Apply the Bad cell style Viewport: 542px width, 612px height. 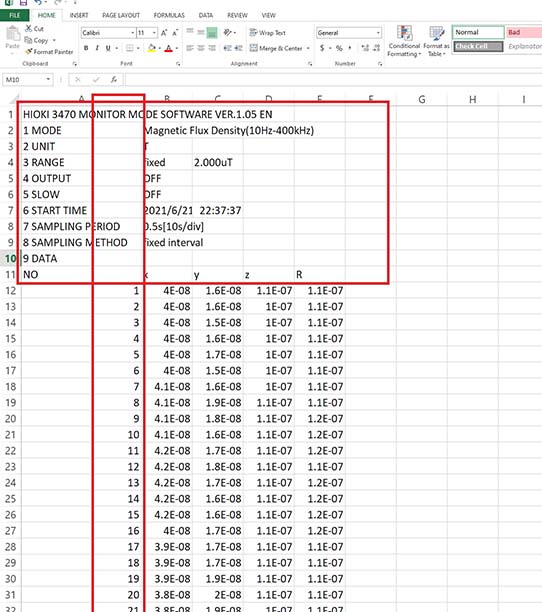(x=524, y=32)
